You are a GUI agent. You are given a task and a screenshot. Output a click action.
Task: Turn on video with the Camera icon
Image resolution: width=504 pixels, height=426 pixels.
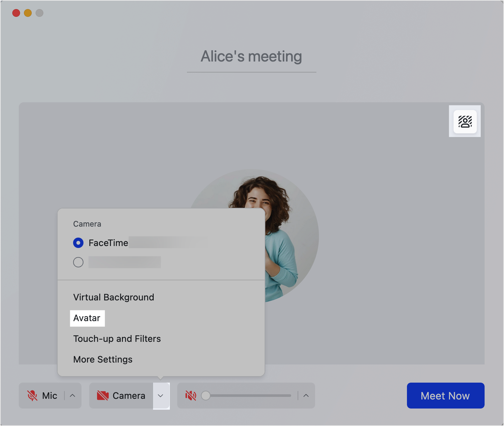[x=103, y=396]
